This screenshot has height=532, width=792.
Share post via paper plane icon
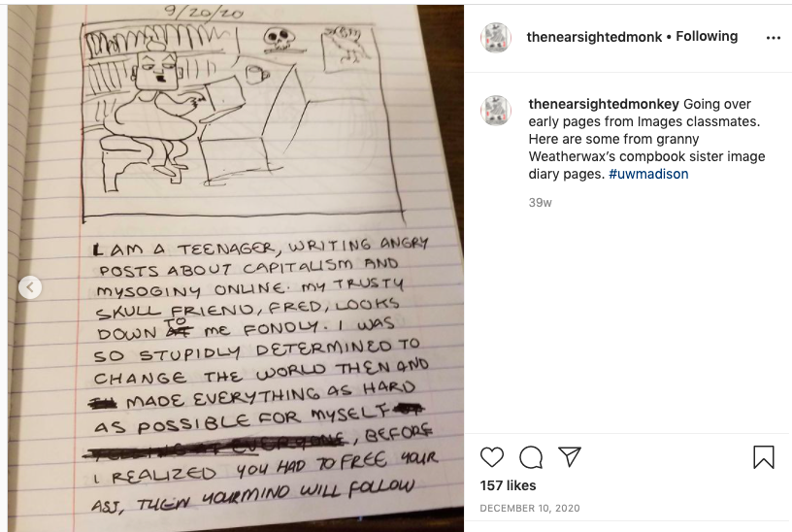click(x=569, y=456)
